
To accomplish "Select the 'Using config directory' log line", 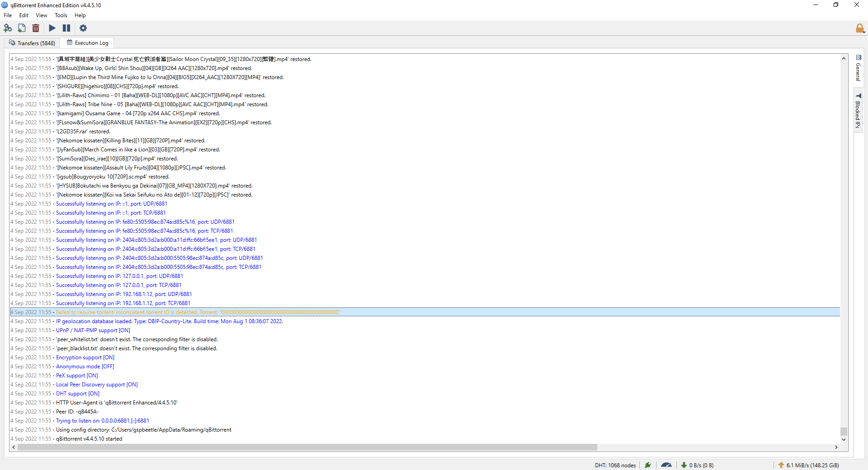I will 425,430.
